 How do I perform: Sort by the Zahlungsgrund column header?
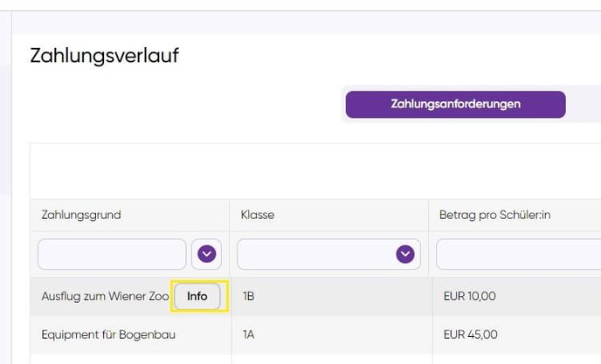click(x=81, y=215)
